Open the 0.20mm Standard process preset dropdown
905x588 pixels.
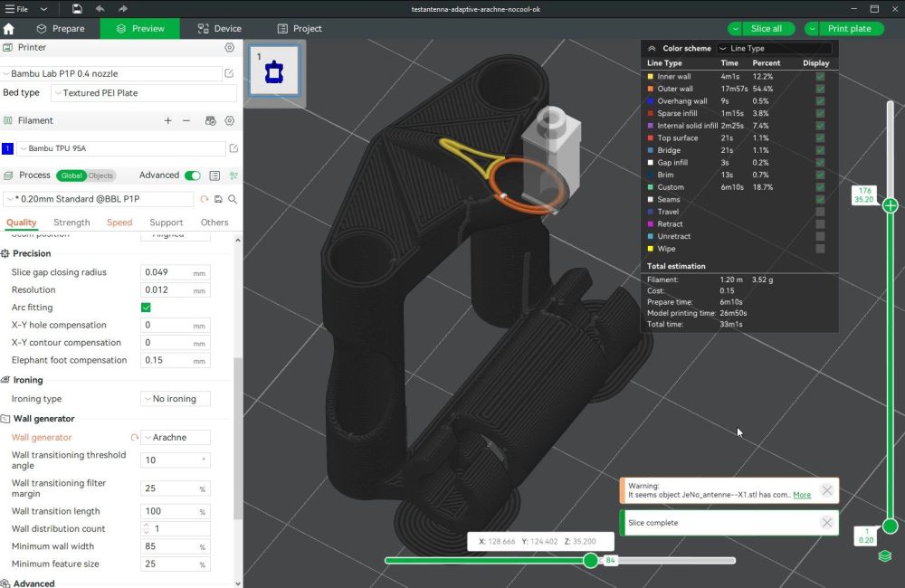tap(98, 199)
